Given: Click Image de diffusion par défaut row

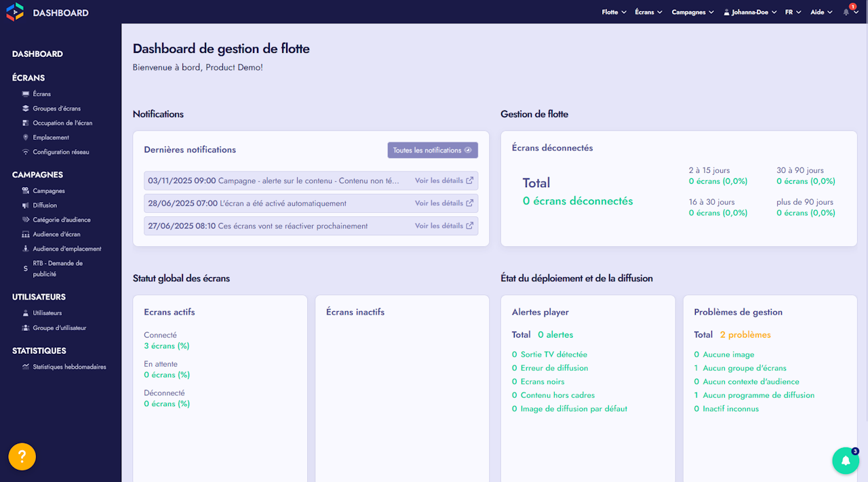Looking at the screenshot, I should pos(570,409).
